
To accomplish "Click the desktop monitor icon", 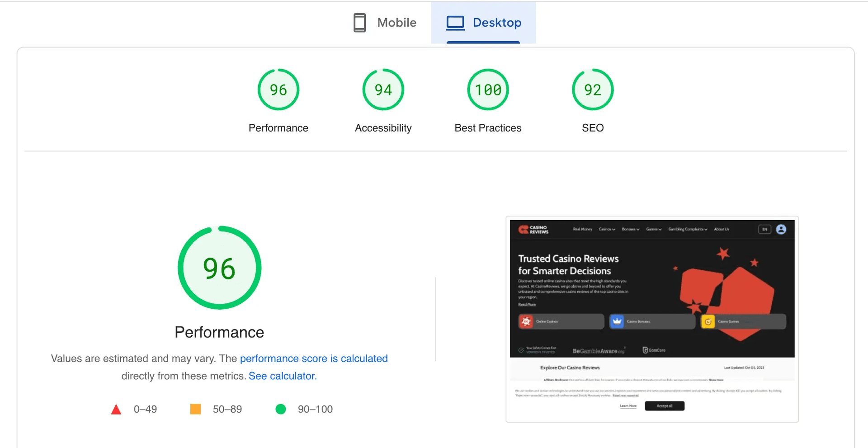I will 455,23.
